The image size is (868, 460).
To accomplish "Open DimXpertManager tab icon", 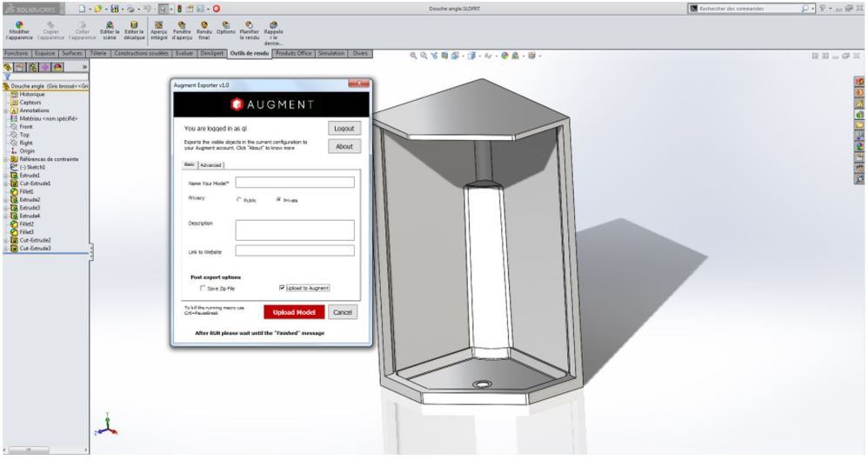I will point(45,67).
